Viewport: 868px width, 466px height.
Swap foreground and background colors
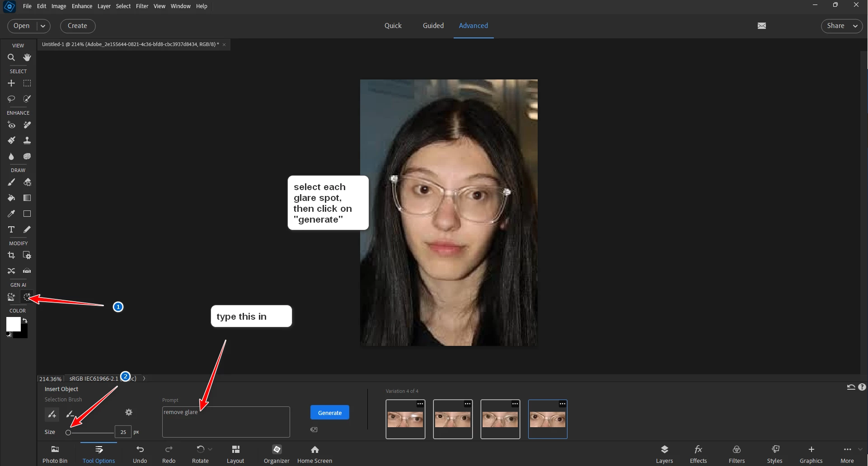tap(25, 320)
